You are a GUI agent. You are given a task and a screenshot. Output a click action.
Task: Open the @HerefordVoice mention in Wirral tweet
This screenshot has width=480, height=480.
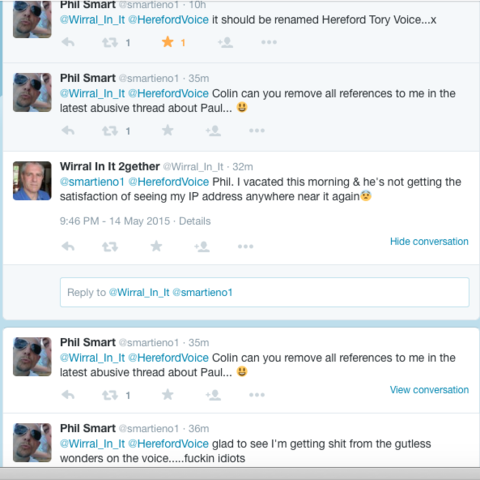coord(169,182)
